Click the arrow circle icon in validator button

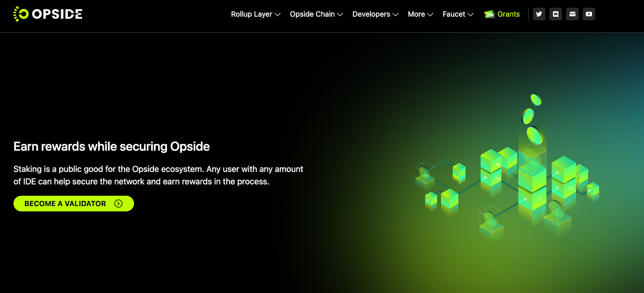tap(118, 203)
